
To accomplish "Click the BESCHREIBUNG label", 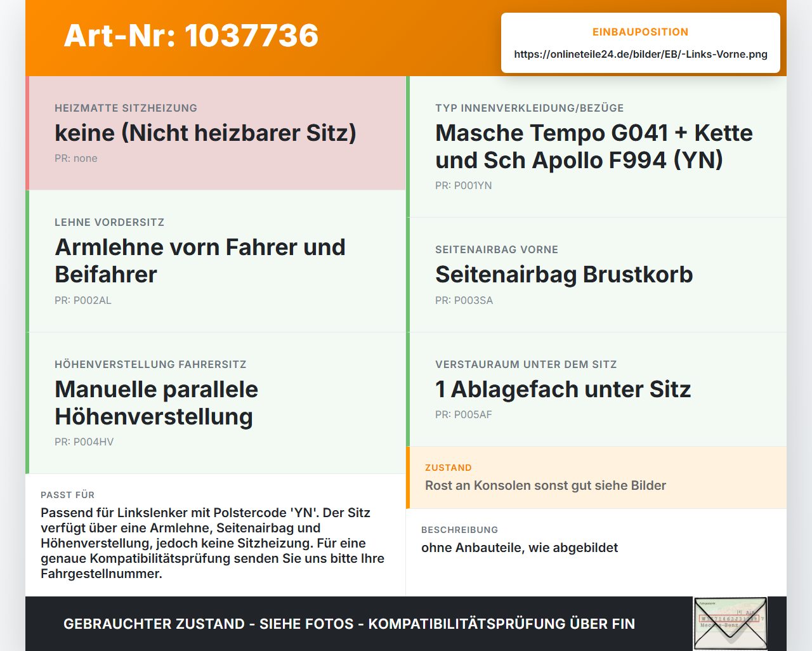I will pyautogui.click(x=460, y=530).
